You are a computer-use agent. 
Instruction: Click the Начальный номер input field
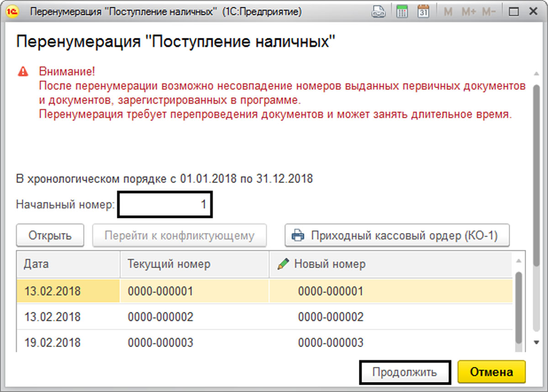pos(165,205)
